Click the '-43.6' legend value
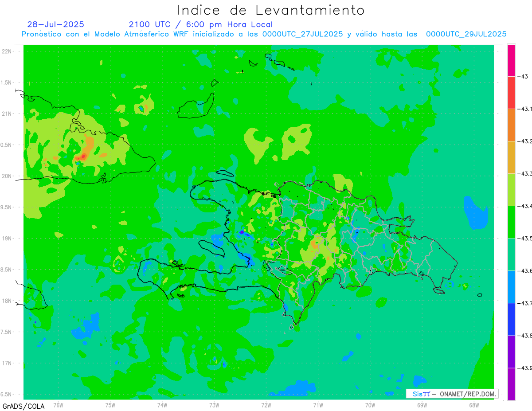This screenshot has height=411, width=532. [x=525, y=270]
